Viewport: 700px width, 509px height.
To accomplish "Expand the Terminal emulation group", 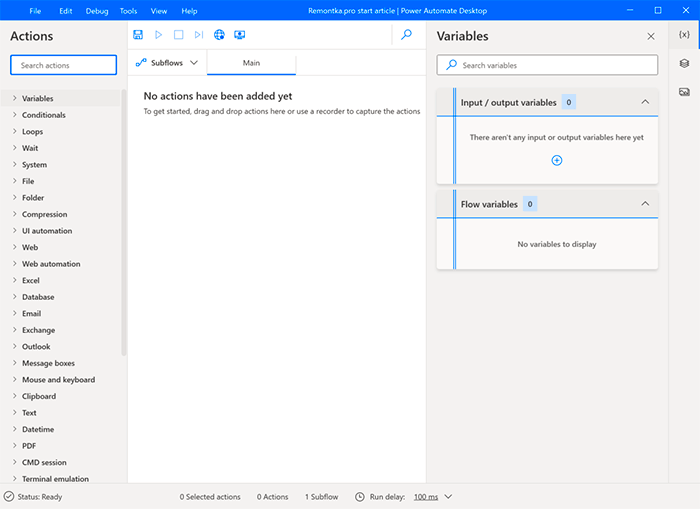I will (15, 478).
